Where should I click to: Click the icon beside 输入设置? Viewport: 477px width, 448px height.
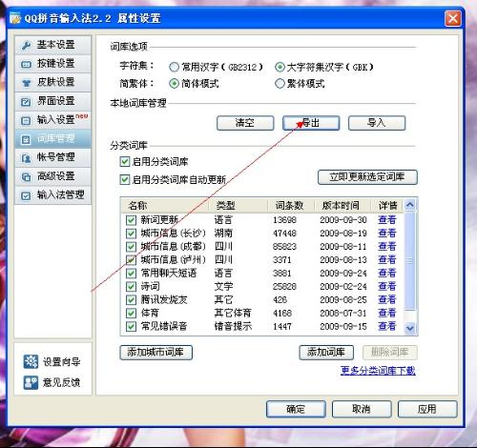tap(26, 121)
